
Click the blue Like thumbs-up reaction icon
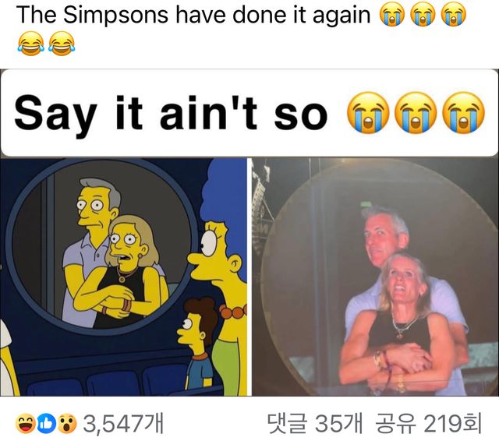pos(46,424)
